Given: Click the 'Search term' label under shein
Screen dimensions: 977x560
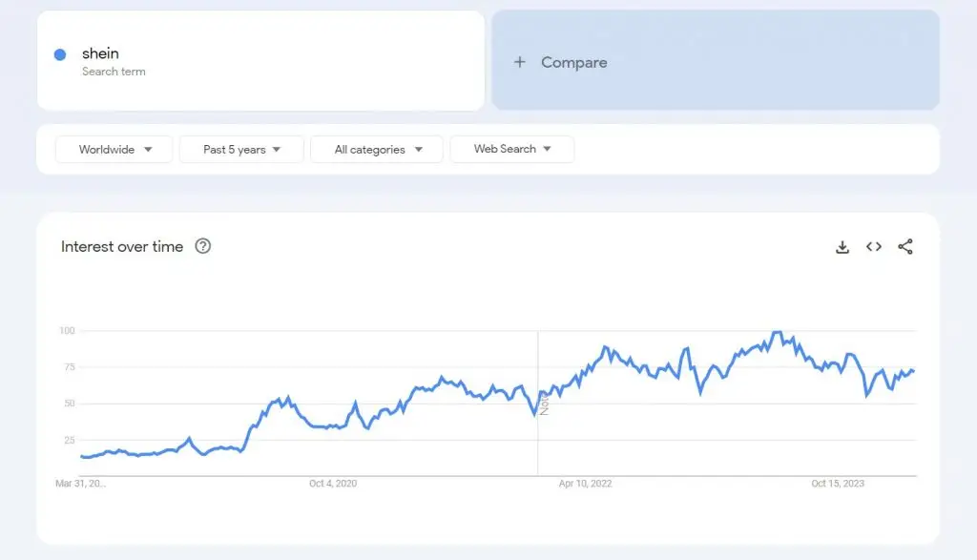Looking at the screenshot, I should click(114, 72).
